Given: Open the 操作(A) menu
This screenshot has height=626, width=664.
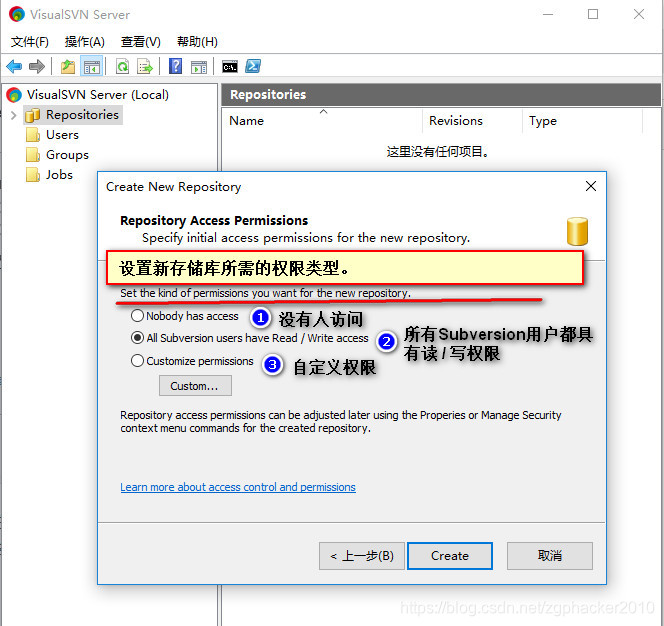Looking at the screenshot, I should 84,42.
